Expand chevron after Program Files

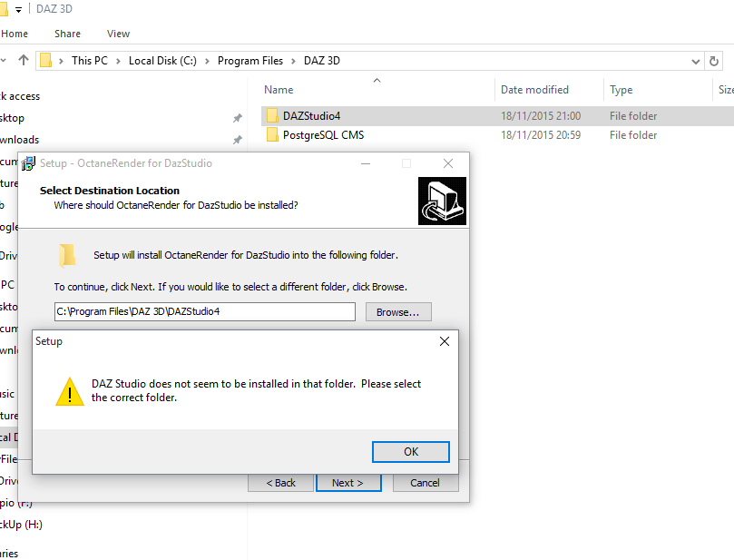tap(293, 62)
